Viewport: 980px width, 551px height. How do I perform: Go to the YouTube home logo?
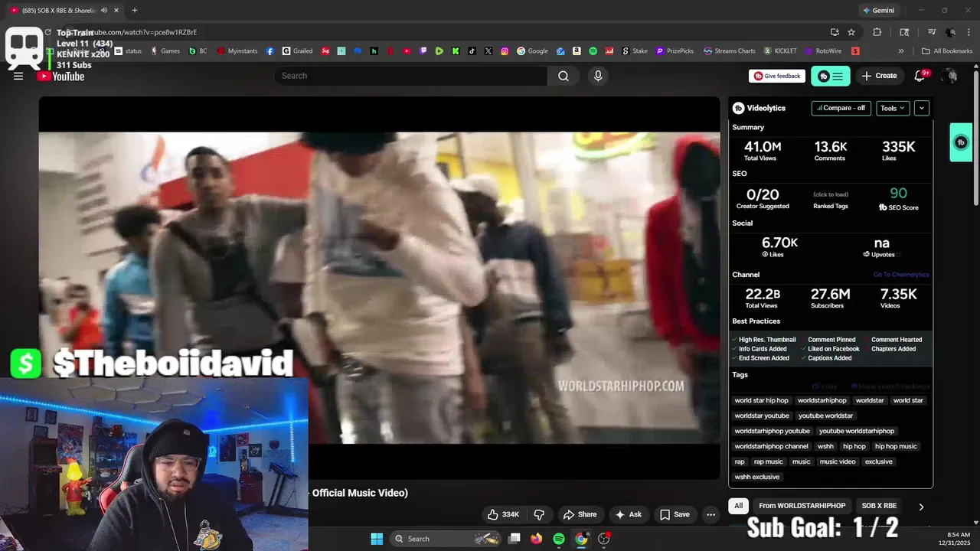60,76
